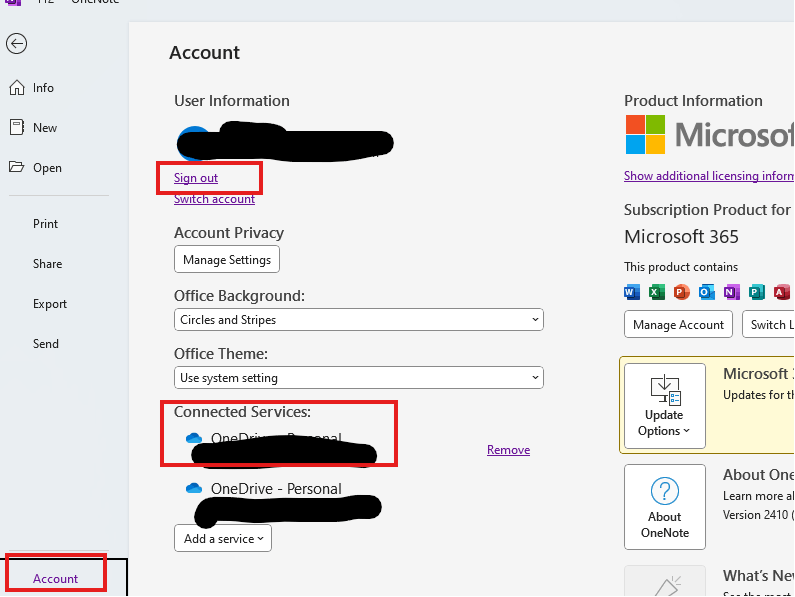Viewport: 795px width, 597px height.
Task: Remove the first OneDrive connected service
Action: pos(509,450)
